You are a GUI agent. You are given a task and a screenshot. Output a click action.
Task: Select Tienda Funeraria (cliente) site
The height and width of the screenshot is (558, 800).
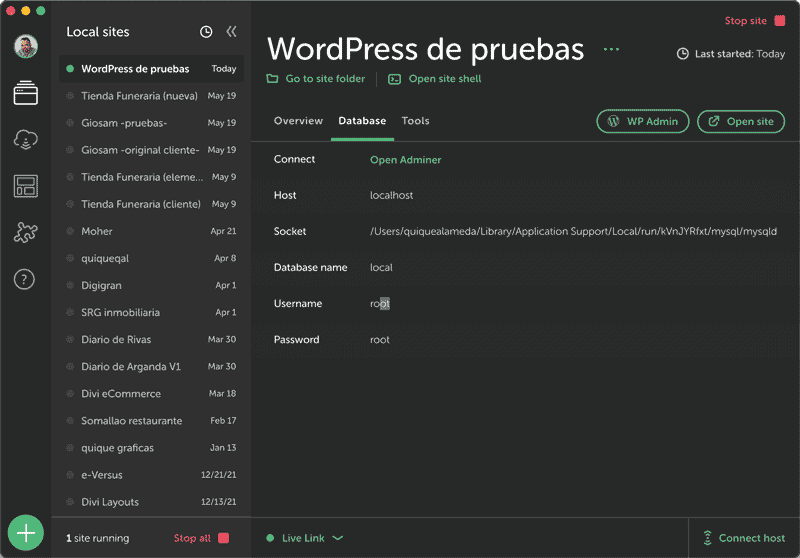[x=152, y=204]
